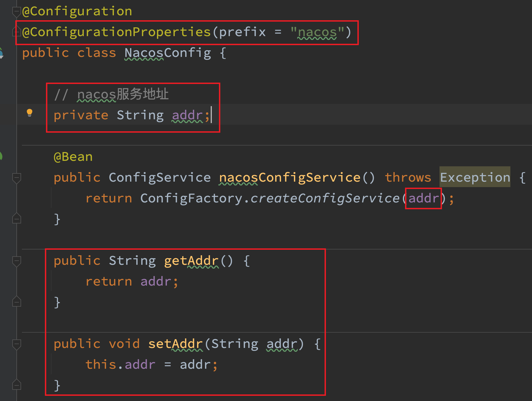The height and width of the screenshot is (401, 532).
Task: Collapse the nacosConfigService method fold toggle
Action: coord(17,178)
